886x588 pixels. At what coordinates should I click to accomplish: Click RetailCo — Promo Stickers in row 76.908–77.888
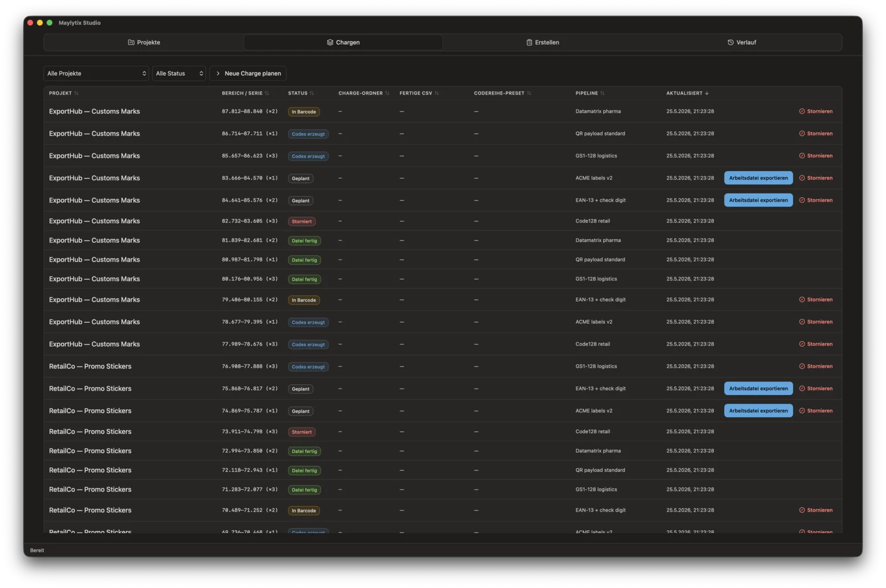pyautogui.click(x=90, y=366)
